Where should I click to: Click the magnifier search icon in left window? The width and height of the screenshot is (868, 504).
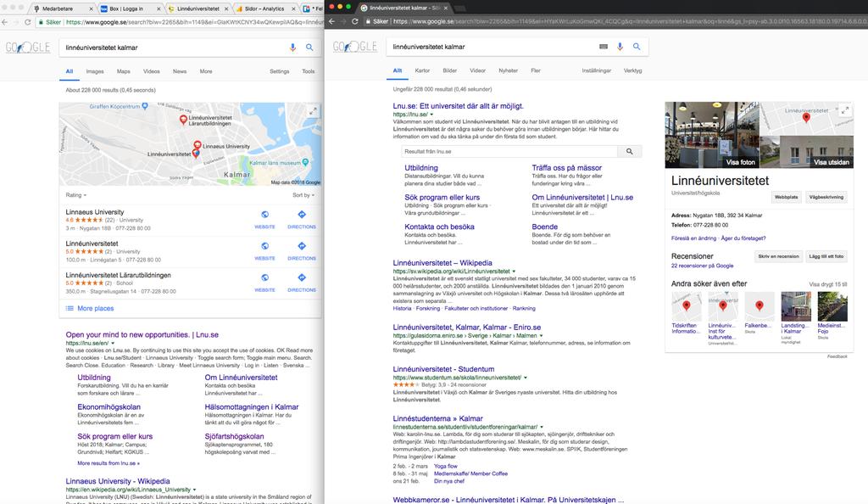coord(309,48)
